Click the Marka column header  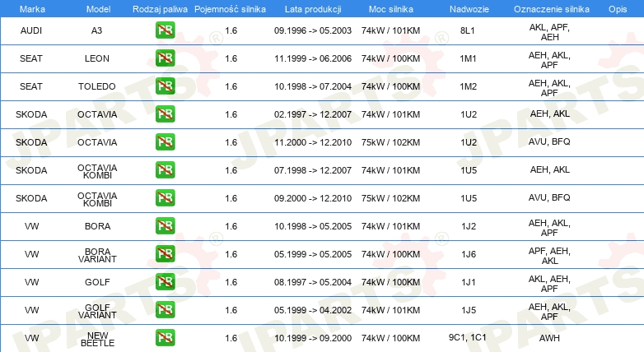coord(32,9)
